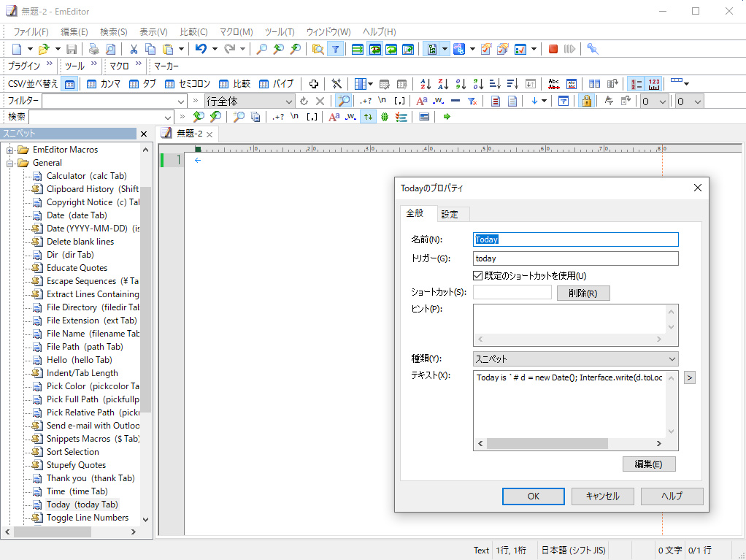Click the トリガー input field containing today

tap(575, 258)
